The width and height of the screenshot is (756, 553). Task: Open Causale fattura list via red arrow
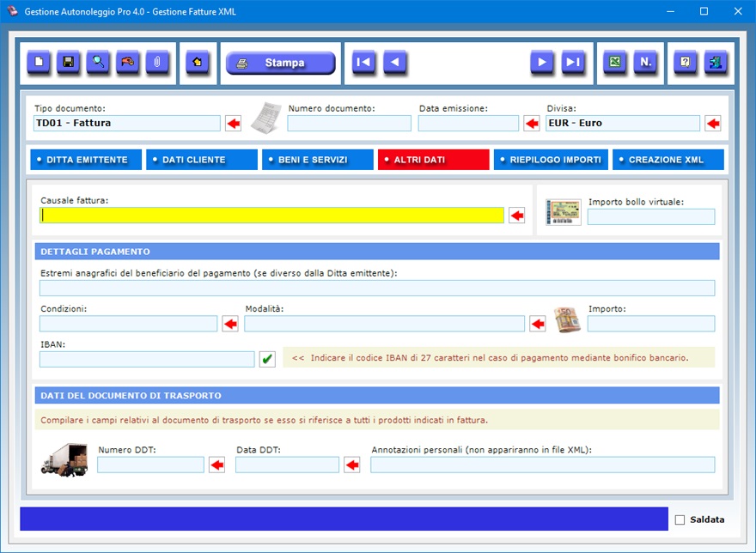click(517, 216)
